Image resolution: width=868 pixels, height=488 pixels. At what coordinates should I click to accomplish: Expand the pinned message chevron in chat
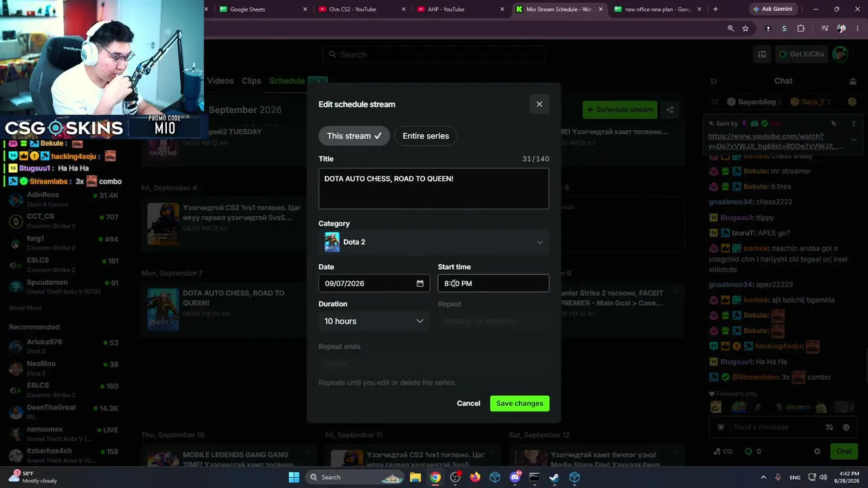tap(854, 140)
